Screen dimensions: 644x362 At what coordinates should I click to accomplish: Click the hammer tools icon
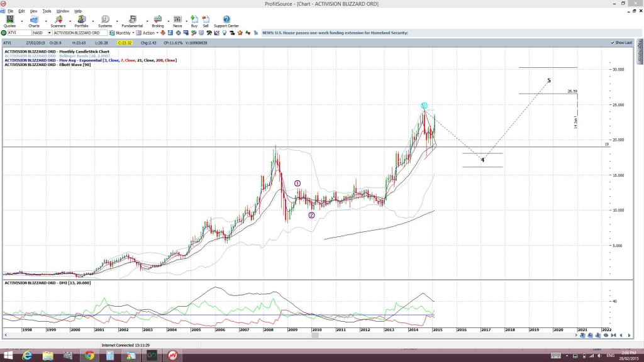click(209, 33)
